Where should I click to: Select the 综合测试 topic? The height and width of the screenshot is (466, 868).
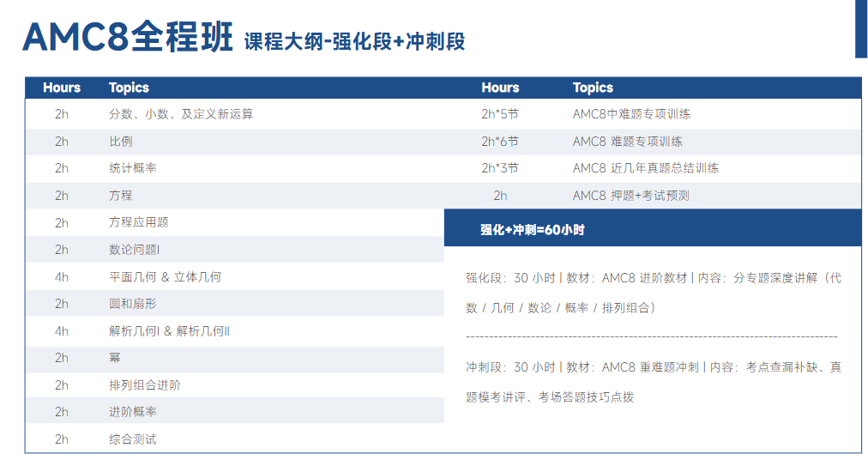coord(133,439)
